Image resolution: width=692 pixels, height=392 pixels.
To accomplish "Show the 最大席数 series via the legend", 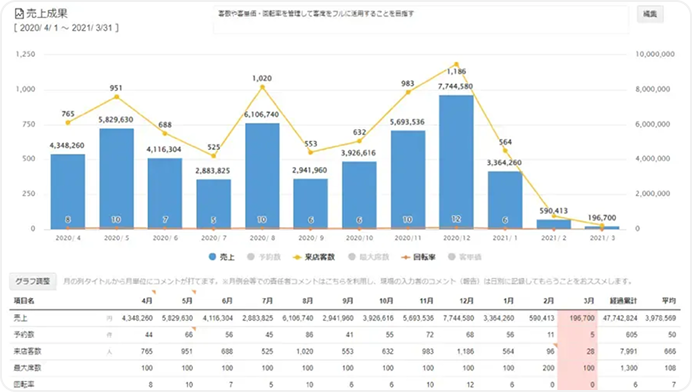I will click(x=369, y=257).
